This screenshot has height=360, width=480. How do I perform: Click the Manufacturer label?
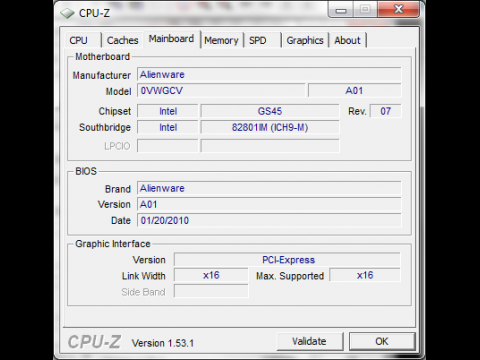(x=102, y=75)
